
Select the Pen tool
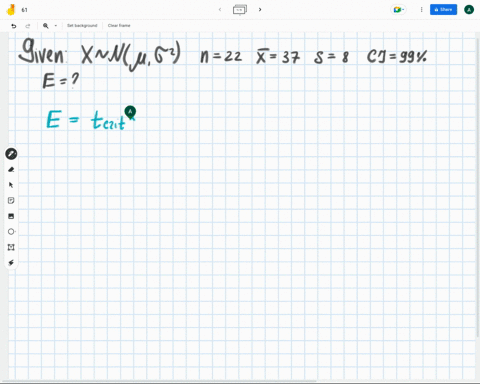point(11,154)
